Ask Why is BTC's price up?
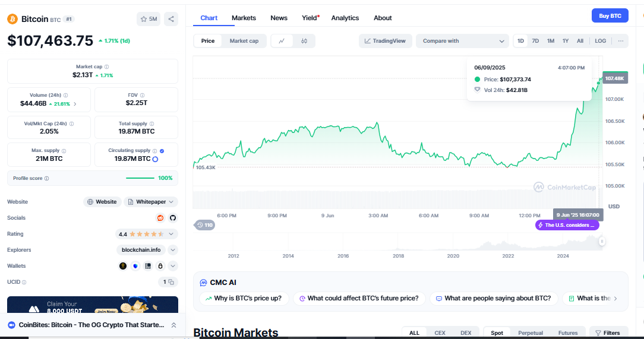 pyautogui.click(x=244, y=299)
